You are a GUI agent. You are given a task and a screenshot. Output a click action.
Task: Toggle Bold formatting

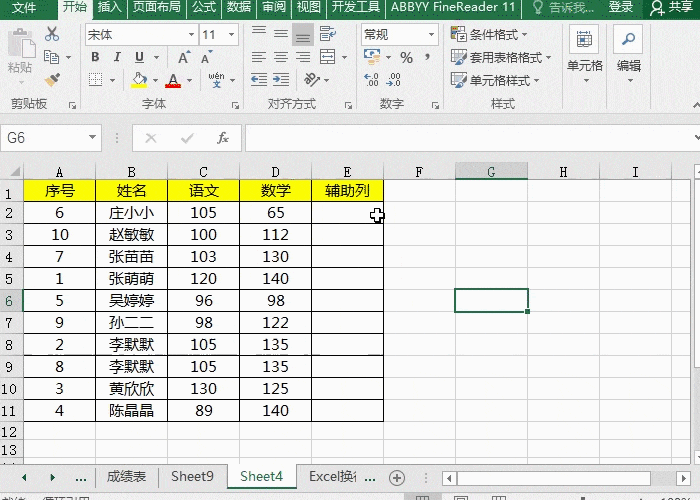(x=95, y=57)
